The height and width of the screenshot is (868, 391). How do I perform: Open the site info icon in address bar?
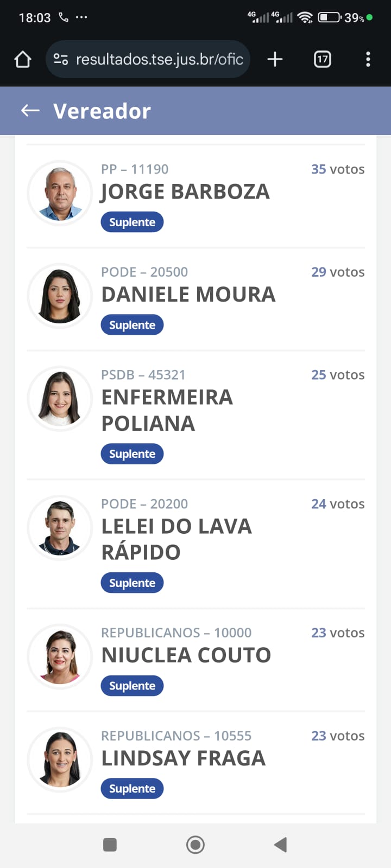[61, 59]
